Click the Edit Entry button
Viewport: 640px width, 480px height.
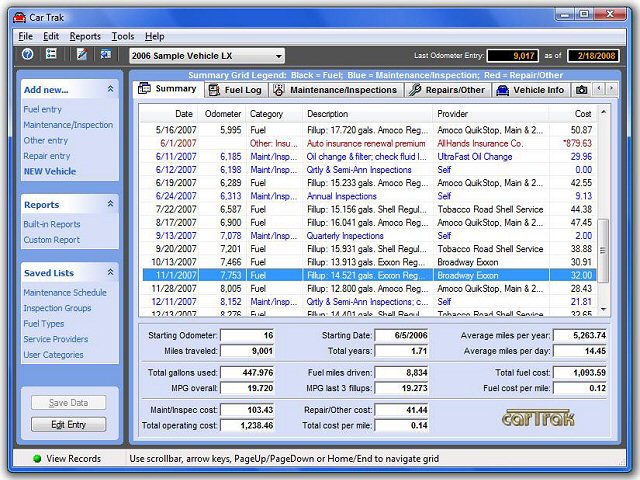point(68,424)
